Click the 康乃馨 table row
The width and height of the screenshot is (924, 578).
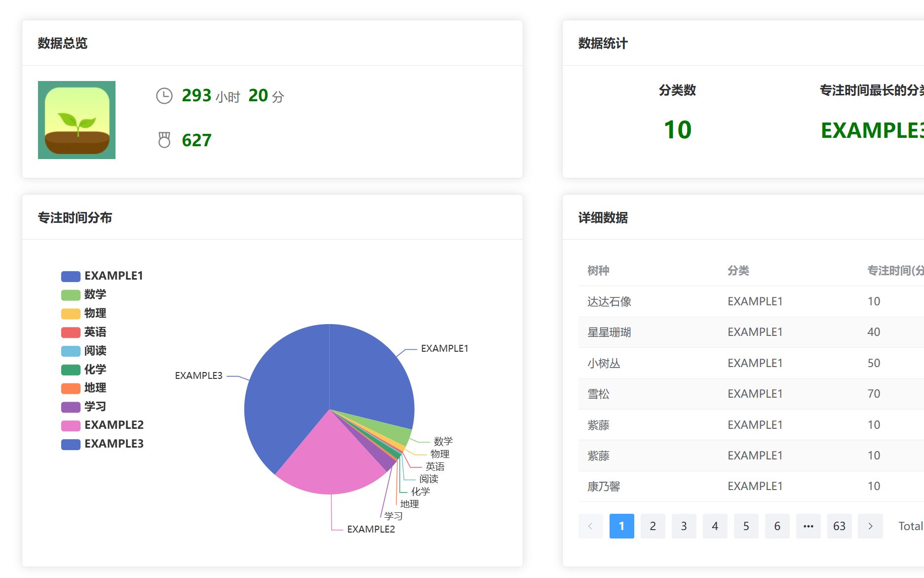pyautogui.click(x=751, y=486)
